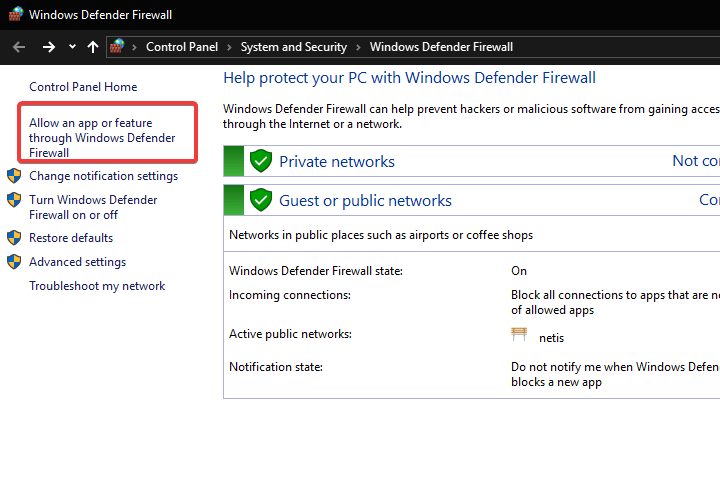The height and width of the screenshot is (480, 720).
Task: Select the On firewall state value
Action: [519, 271]
